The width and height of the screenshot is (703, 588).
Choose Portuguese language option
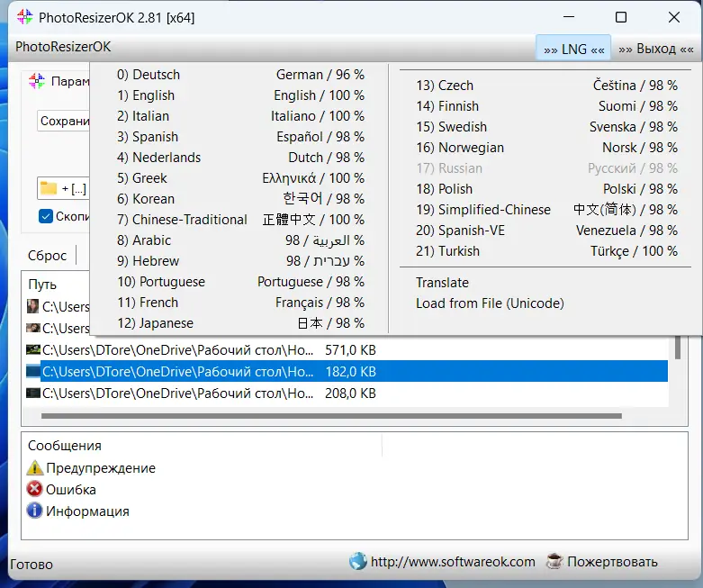click(240, 281)
